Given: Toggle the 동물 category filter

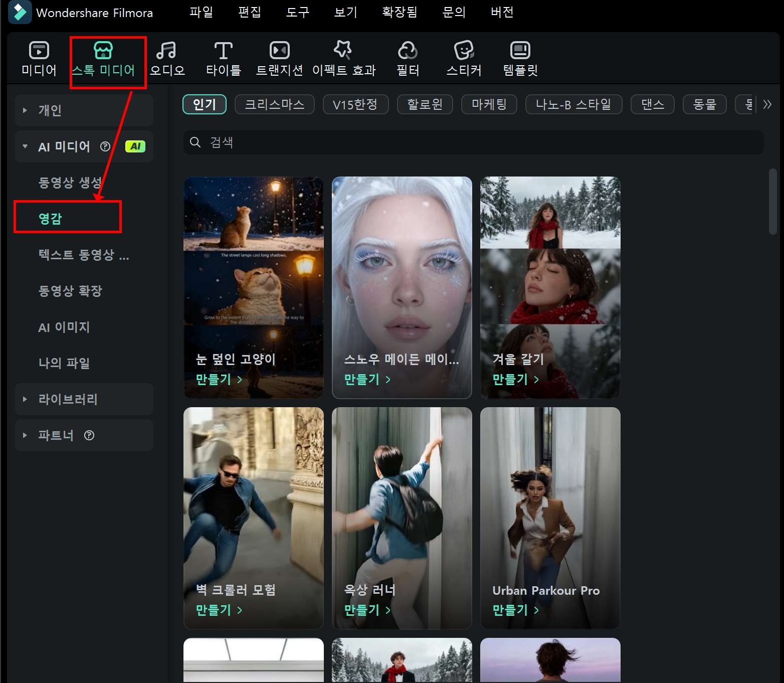Looking at the screenshot, I should point(704,104).
